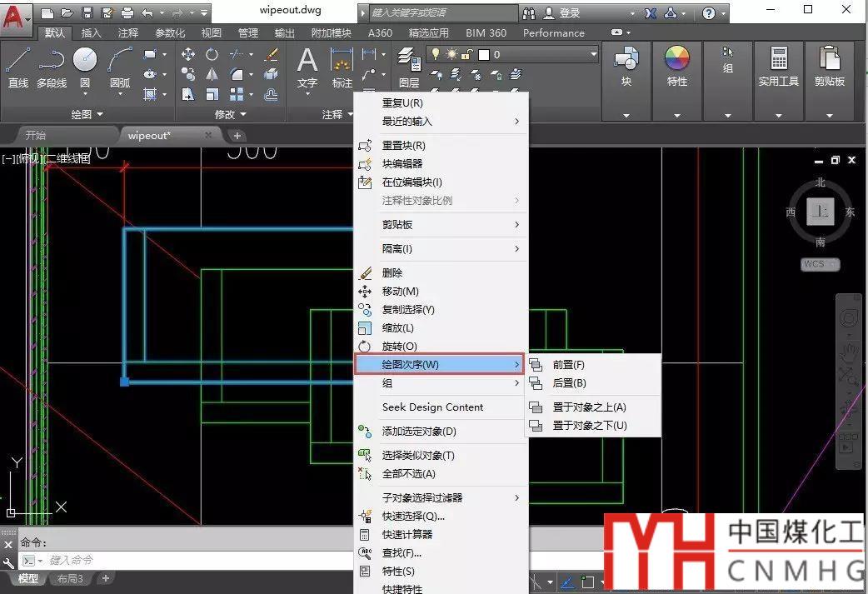The height and width of the screenshot is (594, 868).
Task: Open the layer name dropdown list
Action: [593, 54]
